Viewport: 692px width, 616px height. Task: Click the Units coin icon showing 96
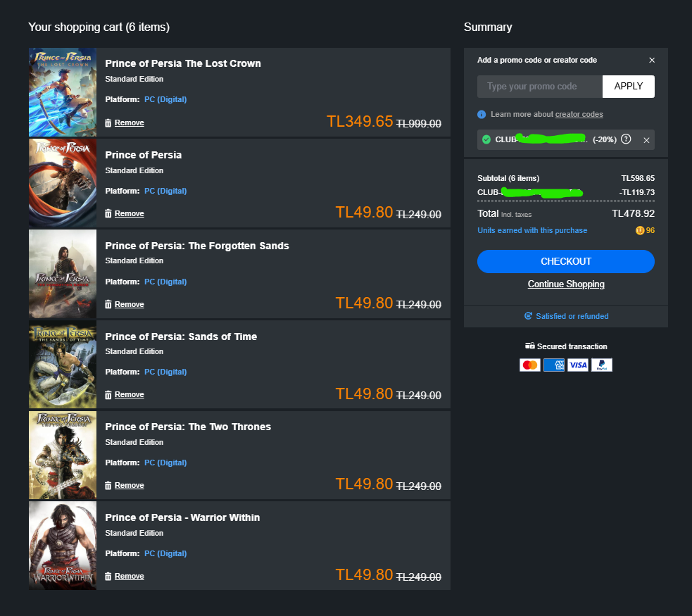pyautogui.click(x=640, y=230)
